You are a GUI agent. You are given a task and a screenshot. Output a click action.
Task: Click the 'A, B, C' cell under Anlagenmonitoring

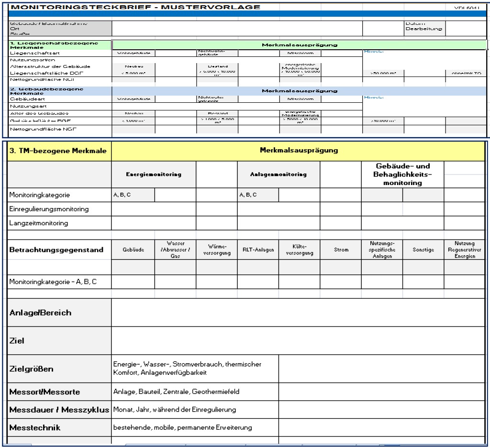258,195
